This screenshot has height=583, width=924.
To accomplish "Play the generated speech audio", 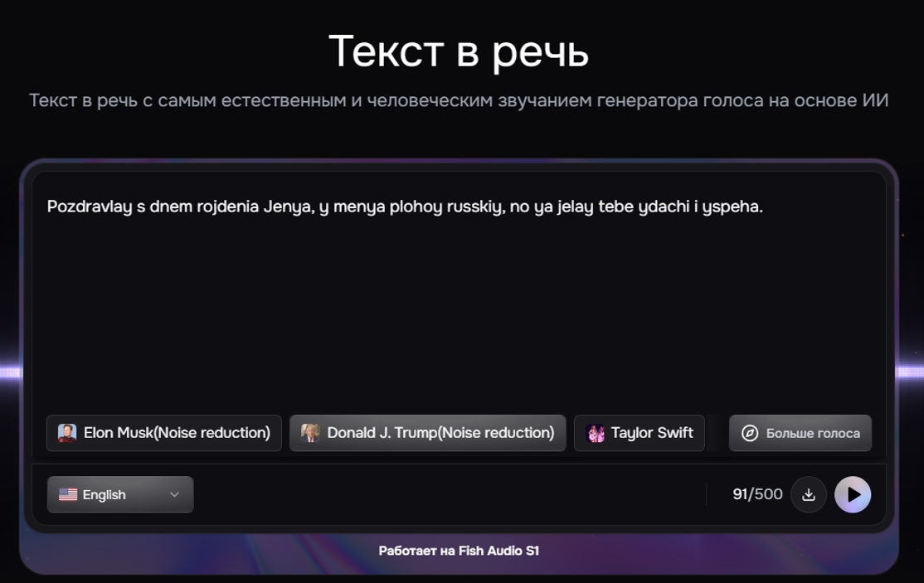I will [x=852, y=494].
